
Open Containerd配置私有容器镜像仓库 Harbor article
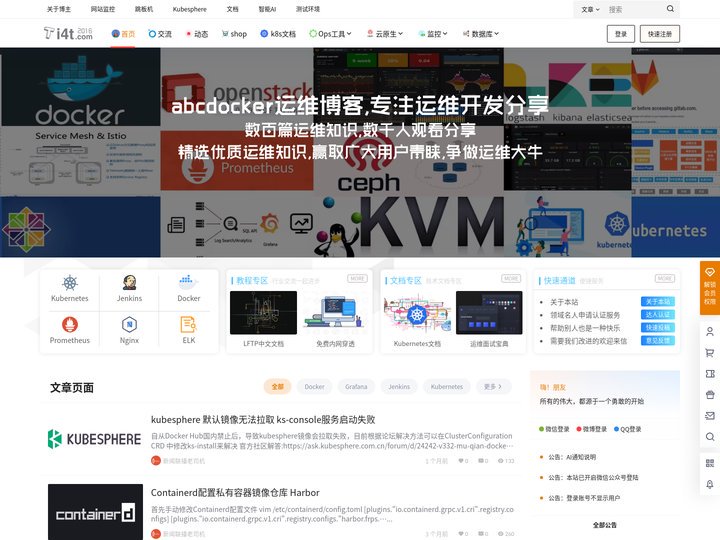[x=235, y=492]
